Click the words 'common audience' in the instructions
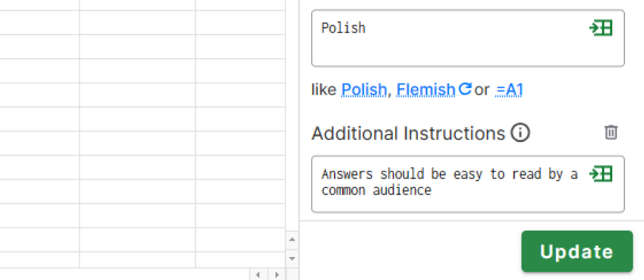 376,191
